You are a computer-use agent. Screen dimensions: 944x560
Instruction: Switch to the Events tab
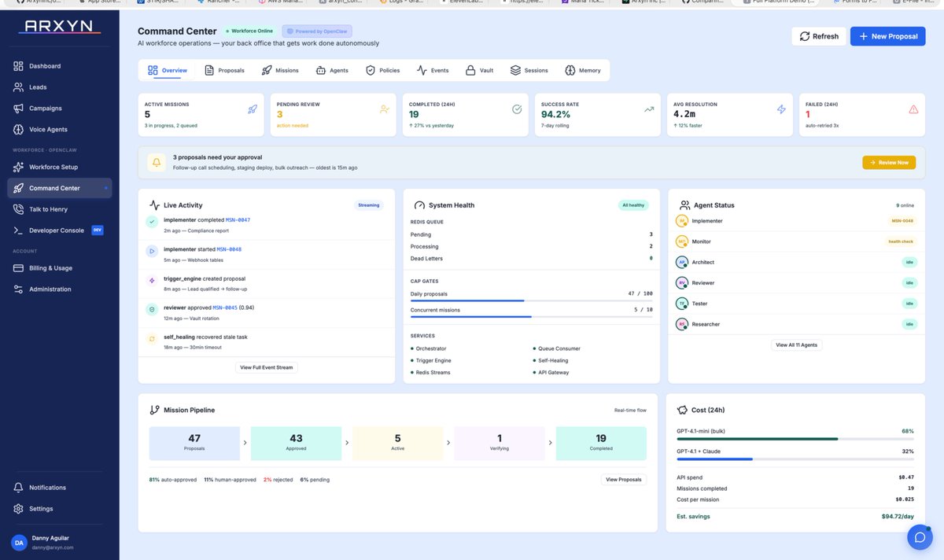(433, 70)
